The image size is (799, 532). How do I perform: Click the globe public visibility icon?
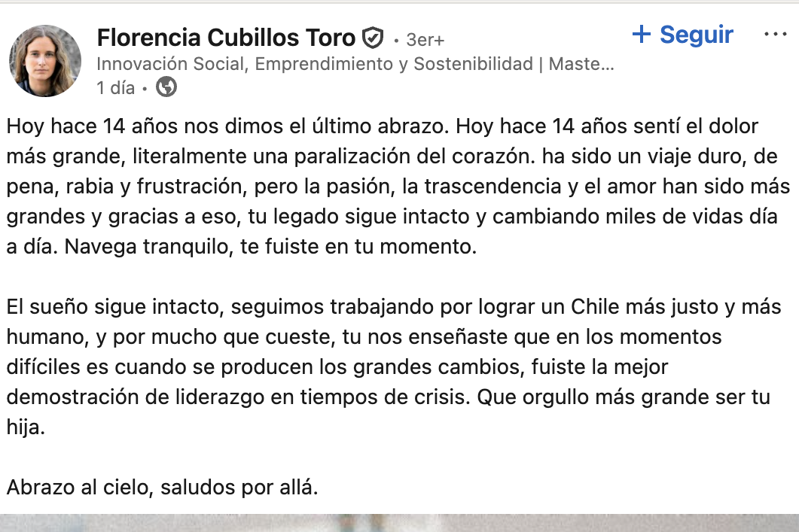tap(166, 87)
